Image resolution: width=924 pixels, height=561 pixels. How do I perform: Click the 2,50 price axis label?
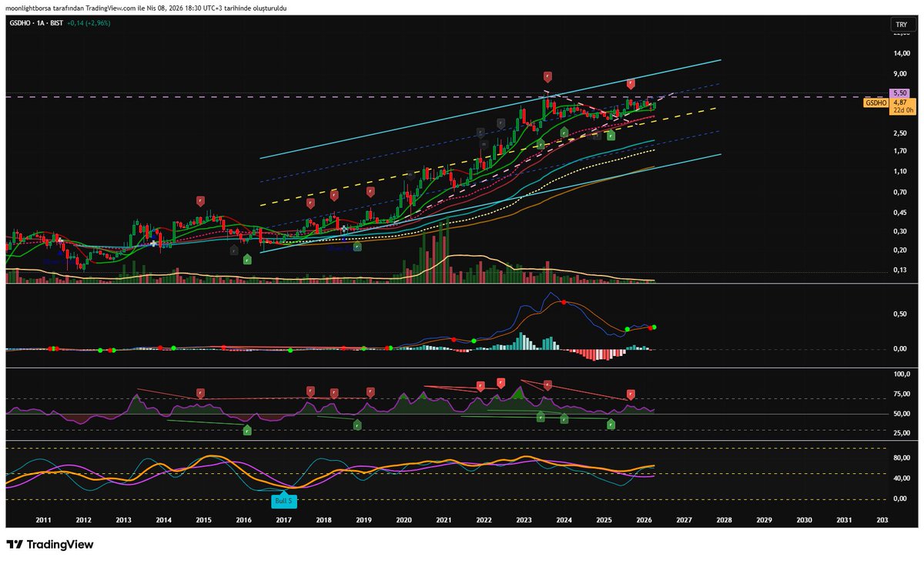[x=901, y=133]
